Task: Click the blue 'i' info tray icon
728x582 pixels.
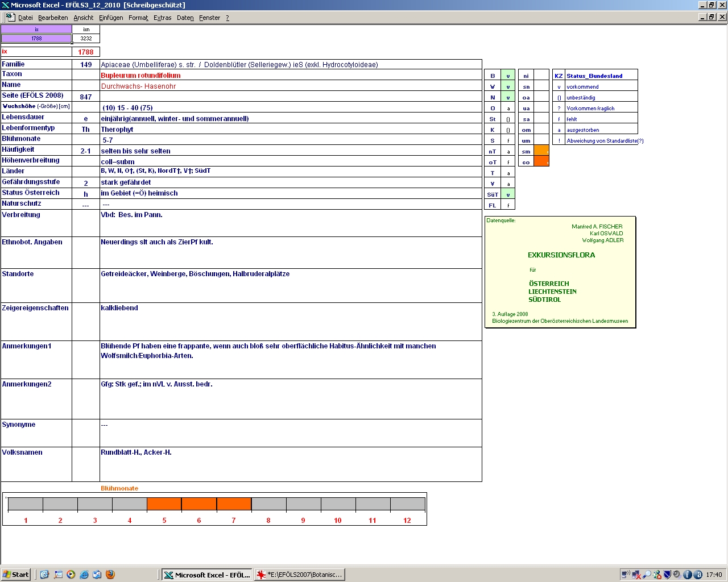Action: 687,575
